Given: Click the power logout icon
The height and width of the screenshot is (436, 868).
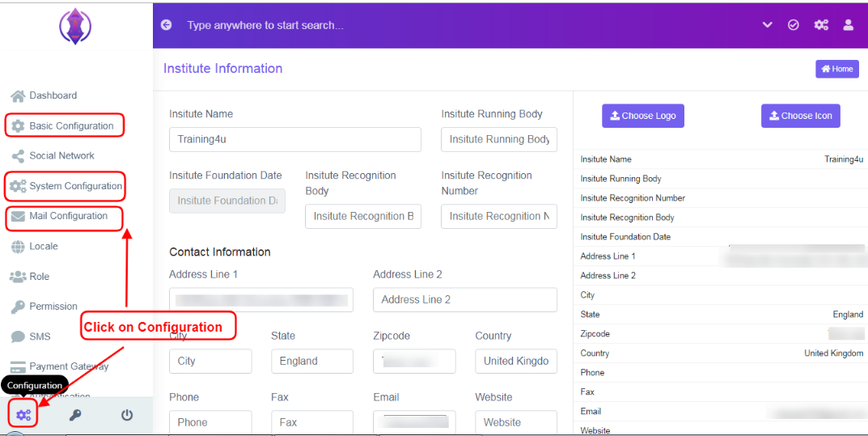Looking at the screenshot, I should coord(127,416).
